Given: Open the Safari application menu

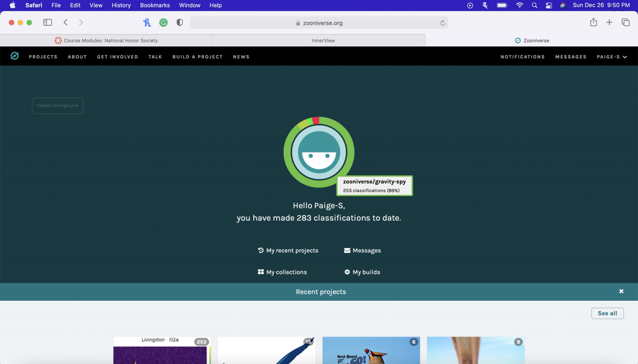Looking at the screenshot, I should coord(34,5).
